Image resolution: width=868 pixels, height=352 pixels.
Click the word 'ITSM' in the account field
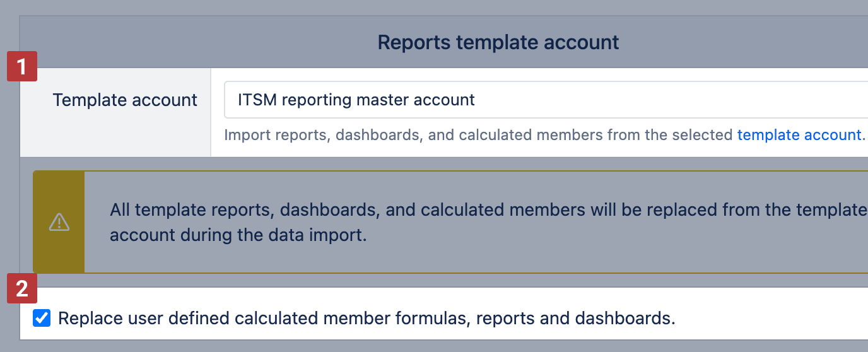pyautogui.click(x=255, y=100)
